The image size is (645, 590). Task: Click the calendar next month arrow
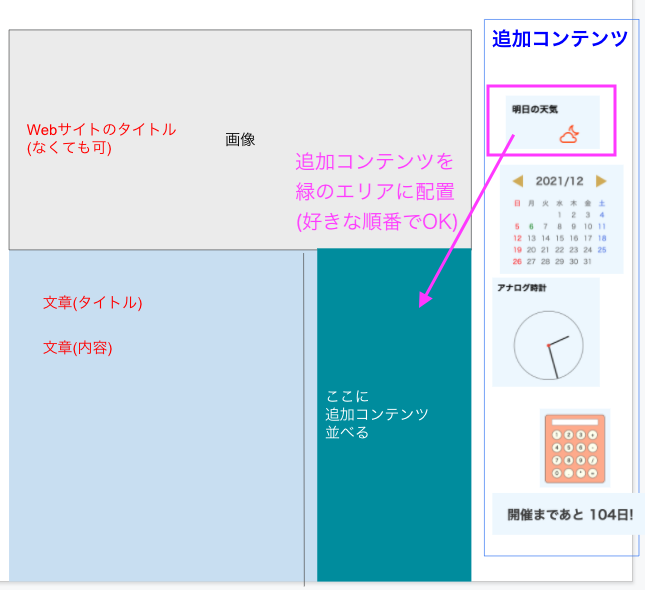tap(601, 181)
